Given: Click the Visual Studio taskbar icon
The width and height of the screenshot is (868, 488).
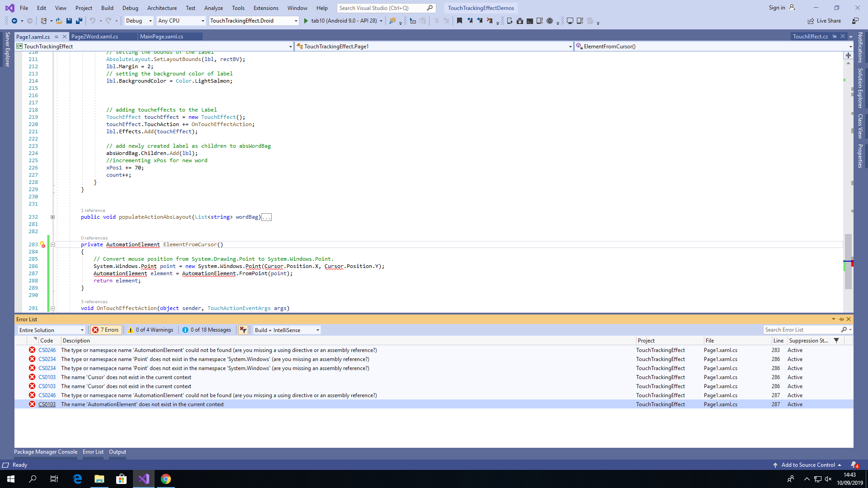Looking at the screenshot, I should (144, 479).
